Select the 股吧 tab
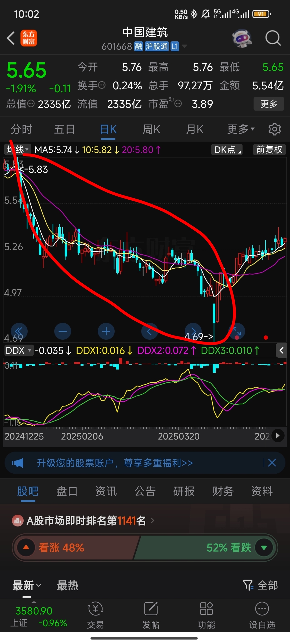Image resolution: width=290 pixels, height=644 pixels. (28, 491)
